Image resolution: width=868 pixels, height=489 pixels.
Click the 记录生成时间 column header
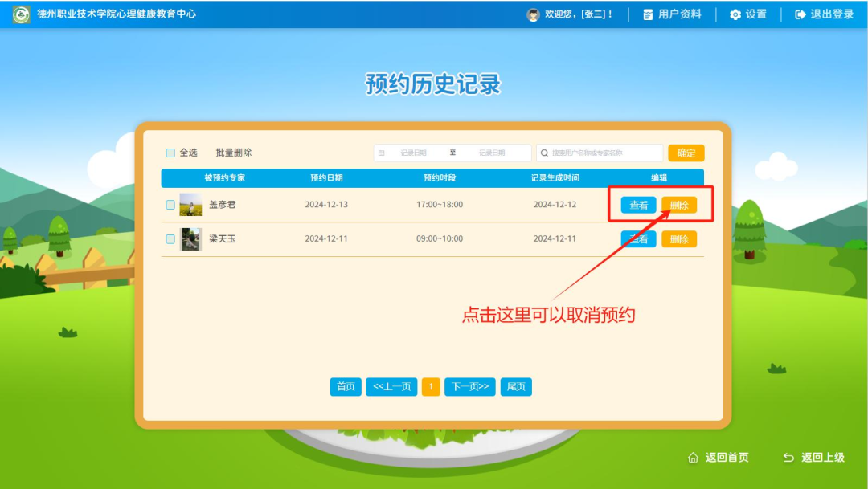click(x=555, y=178)
